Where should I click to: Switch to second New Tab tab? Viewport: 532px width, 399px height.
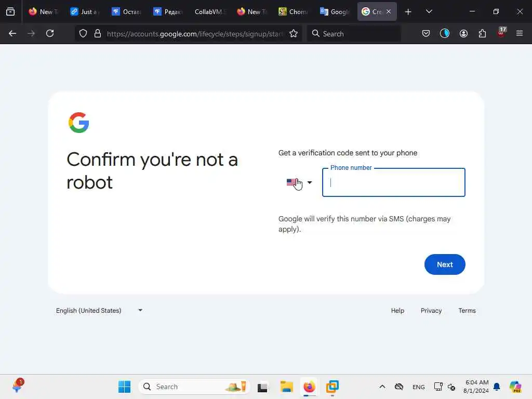(x=251, y=12)
